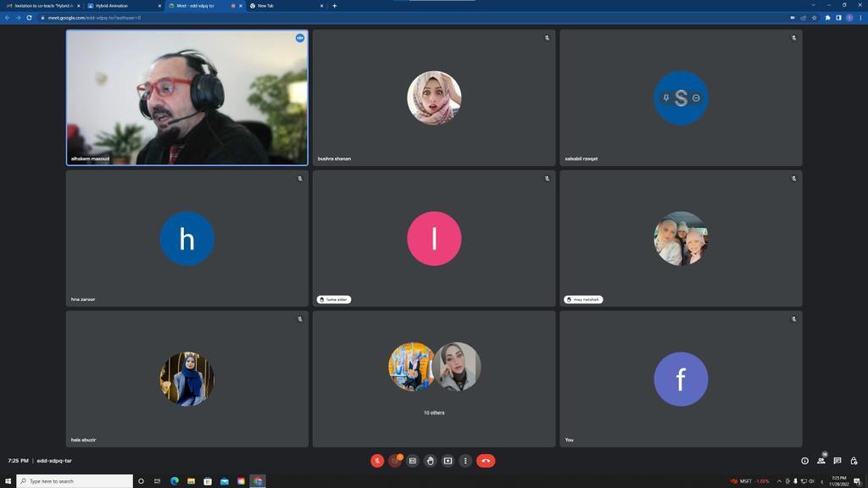Screen dimensions: 868x488
Task: Show the participants people panel
Action: point(821,461)
